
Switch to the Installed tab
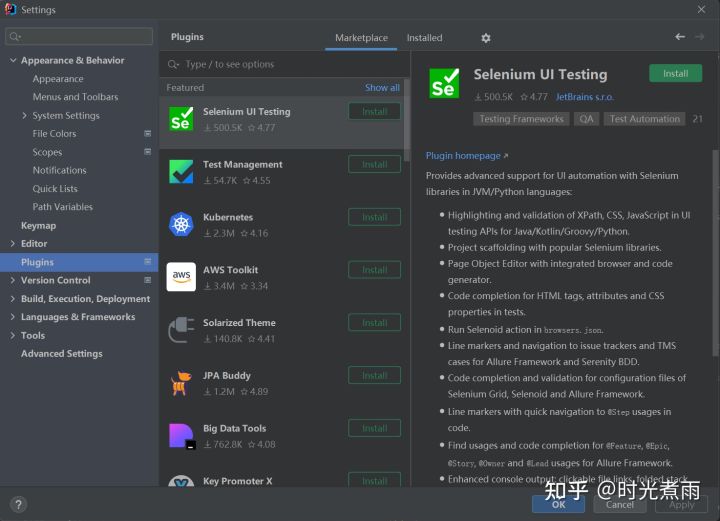[x=424, y=38]
